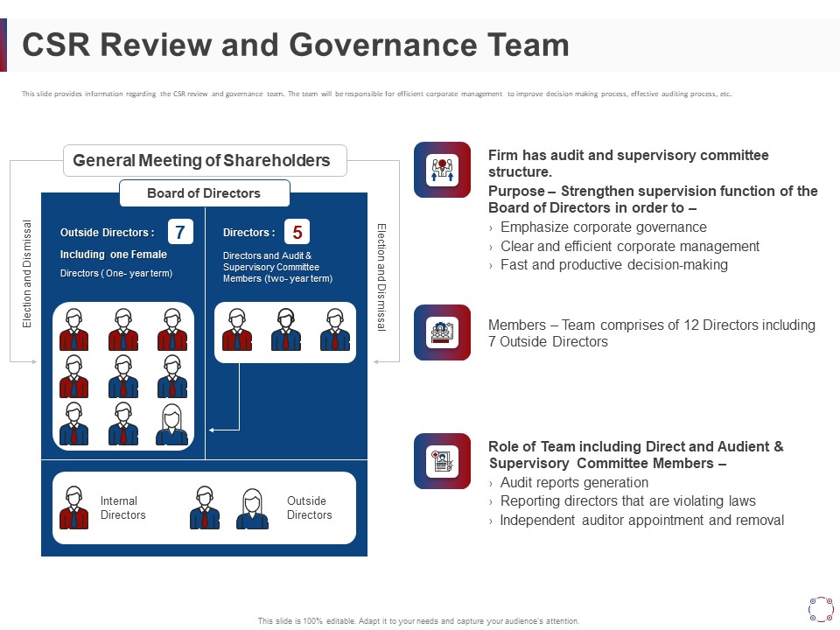Select the 'Emphasize corporate governance' bullet

[x=604, y=227]
